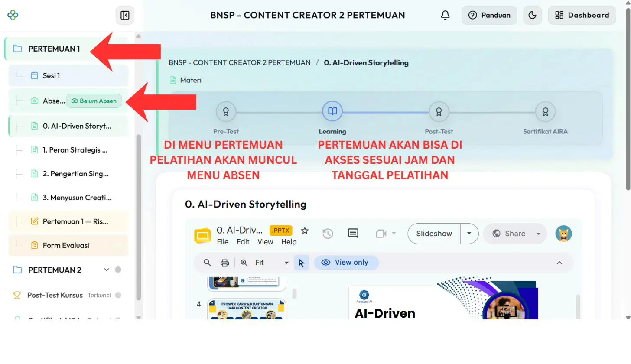Open Pertemuan 1 — Ris... assignment
The width and height of the screenshot is (631, 364).
pos(68,221)
